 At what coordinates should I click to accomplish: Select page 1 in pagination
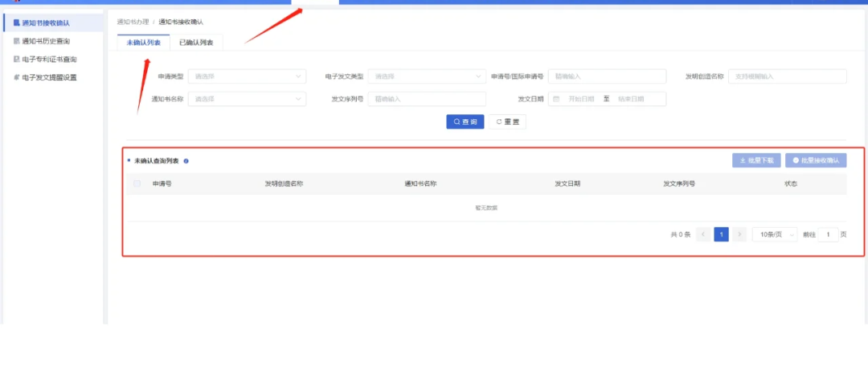tap(721, 234)
